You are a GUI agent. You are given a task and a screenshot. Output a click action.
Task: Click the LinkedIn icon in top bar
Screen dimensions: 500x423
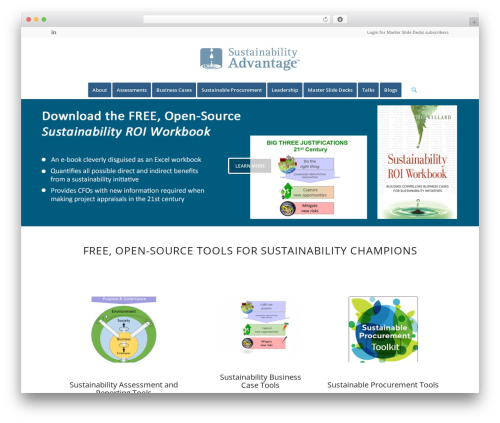[x=53, y=32]
